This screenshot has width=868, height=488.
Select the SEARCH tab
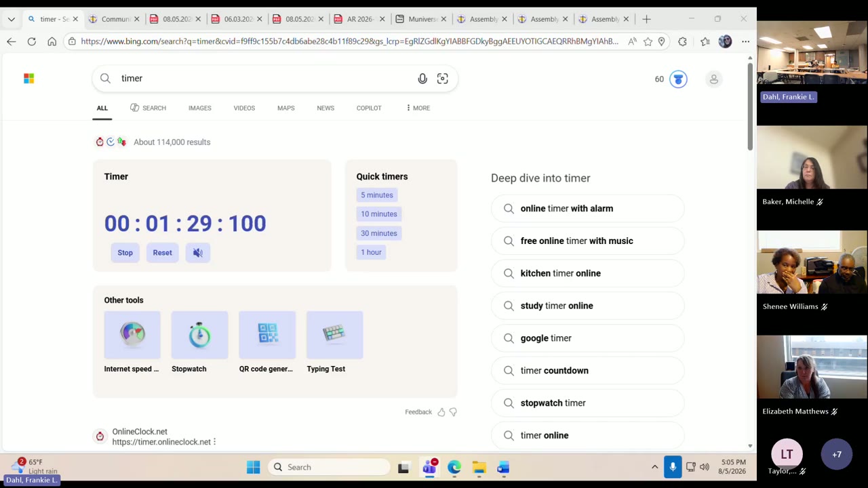point(148,108)
